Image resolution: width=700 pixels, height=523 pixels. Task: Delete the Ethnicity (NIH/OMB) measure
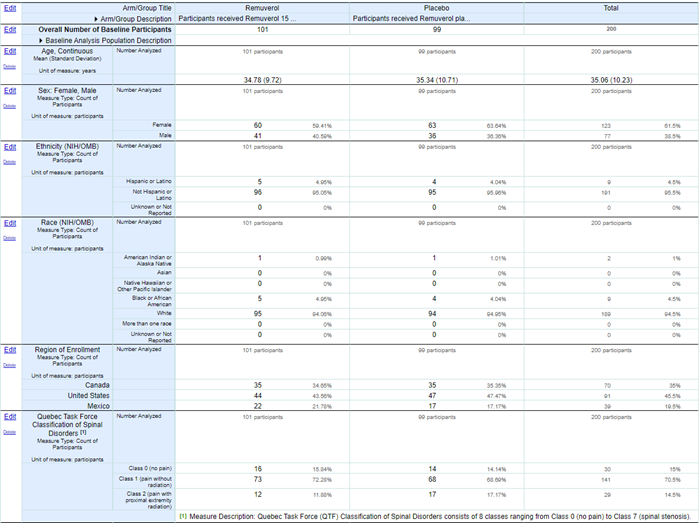click(10, 164)
